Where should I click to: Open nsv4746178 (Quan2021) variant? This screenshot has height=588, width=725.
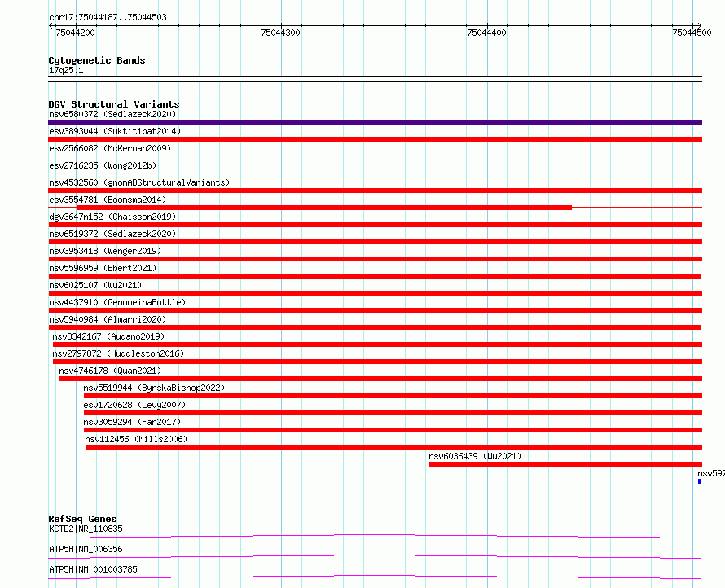[x=110, y=371]
